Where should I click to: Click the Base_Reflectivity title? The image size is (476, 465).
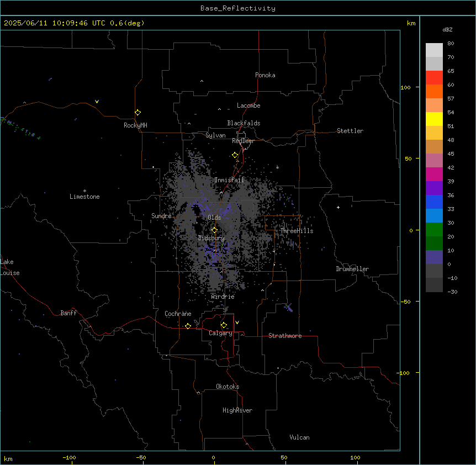point(238,8)
